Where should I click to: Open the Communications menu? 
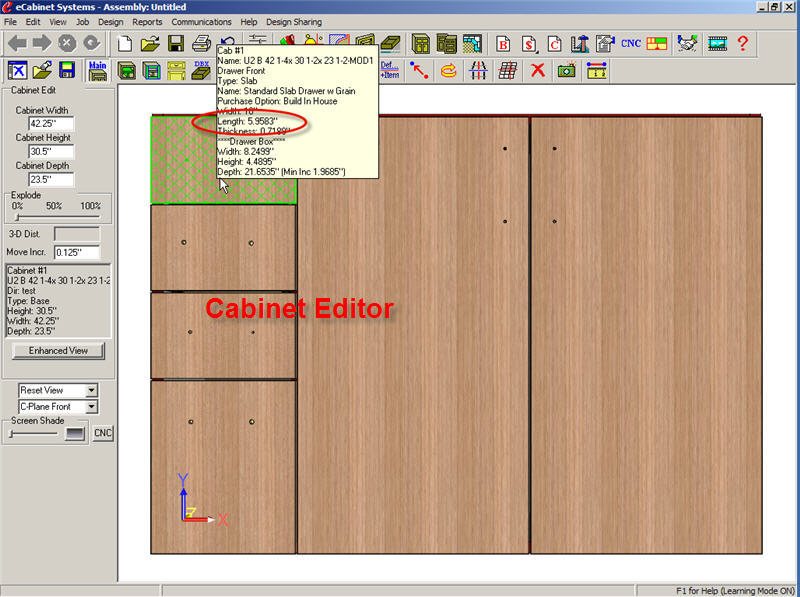point(201,22)
